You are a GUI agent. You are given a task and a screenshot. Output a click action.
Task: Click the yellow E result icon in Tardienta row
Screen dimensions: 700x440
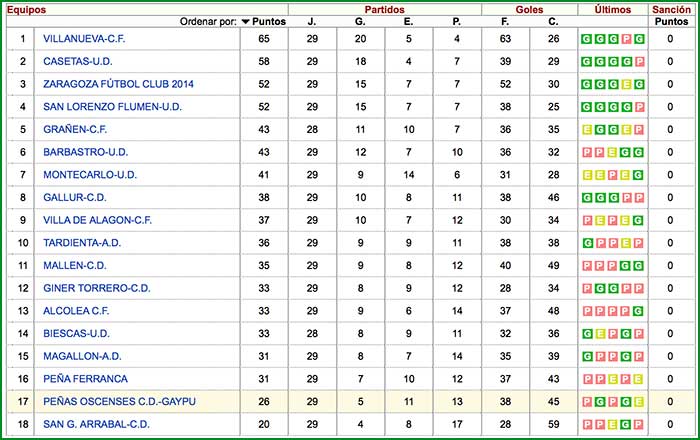click(x=625, y=243)
